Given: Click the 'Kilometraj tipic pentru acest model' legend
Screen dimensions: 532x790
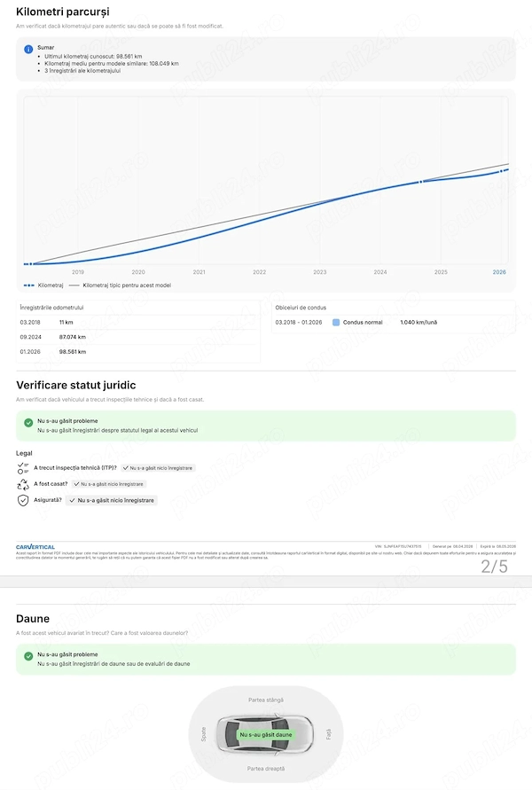Looking at the screenshot, I should pyautogui.click(x=120, y=285).
